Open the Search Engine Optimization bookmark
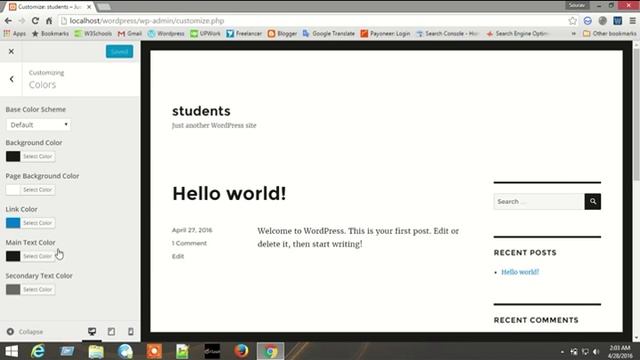Viewport: 640px width, 360px height. 518,33
